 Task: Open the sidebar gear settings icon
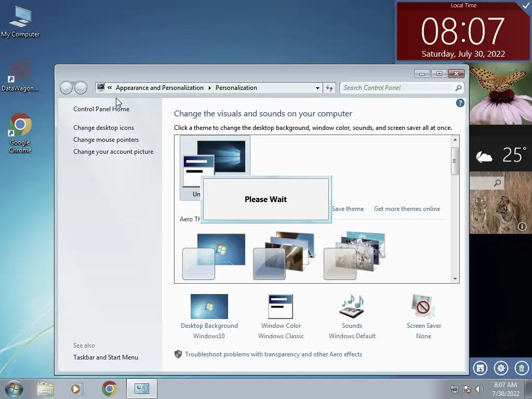(501, 368)
